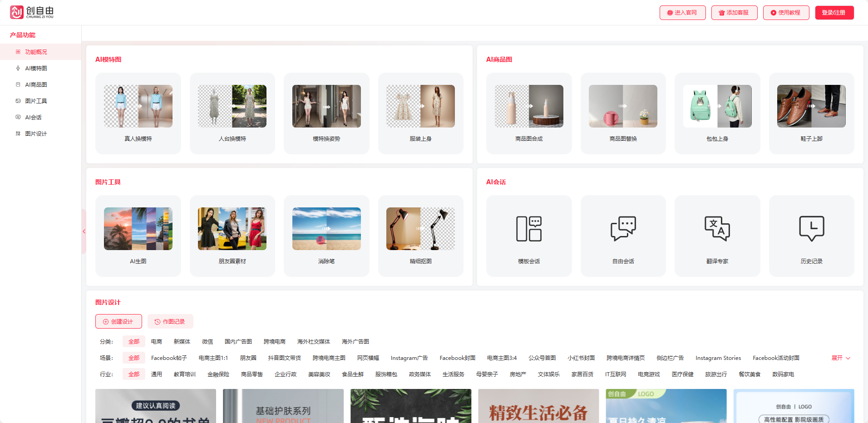Screen dimensions: 868x423
Task: Filter industry by 教育培训
Action: pos(185,374)
